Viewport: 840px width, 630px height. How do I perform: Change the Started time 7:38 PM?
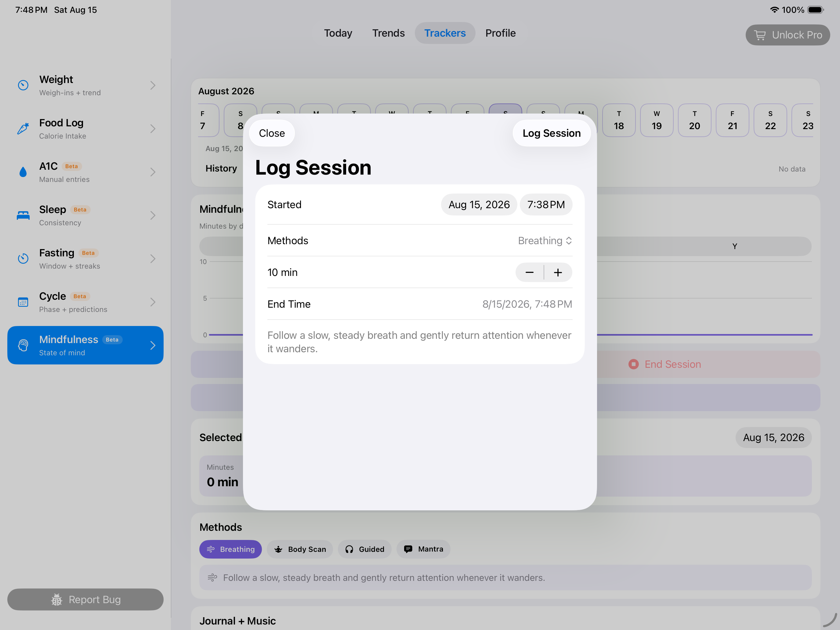click(546, 205)
